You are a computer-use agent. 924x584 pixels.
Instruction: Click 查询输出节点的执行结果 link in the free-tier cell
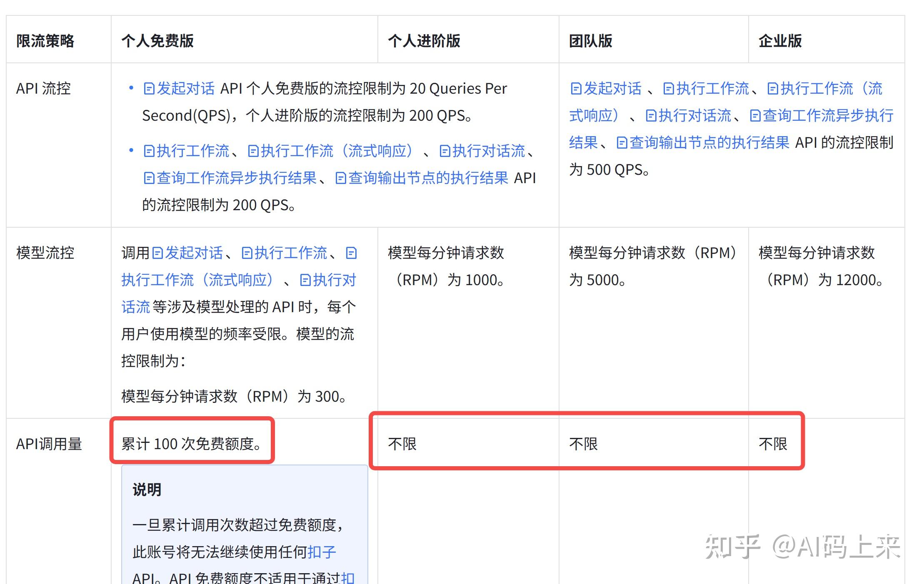point(428,178)
